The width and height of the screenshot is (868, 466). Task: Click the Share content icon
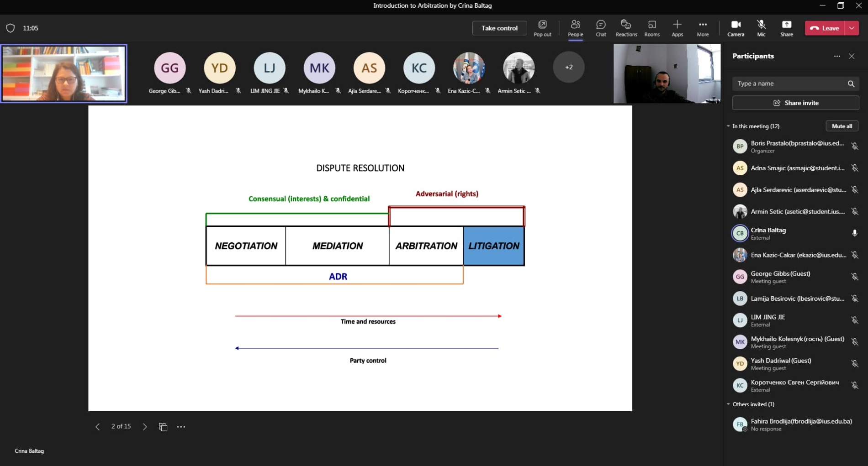coord(786,28)
